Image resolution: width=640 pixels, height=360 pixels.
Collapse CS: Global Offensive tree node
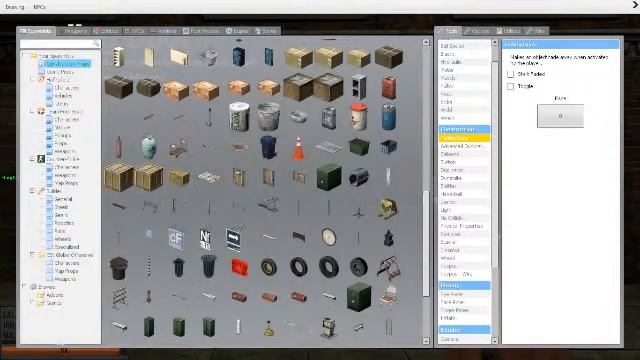pos(32,254)
